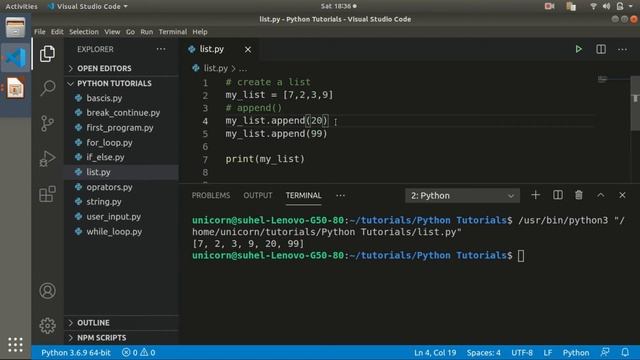
Task: Create a new terminal with plus icon
Action: (x=536, y=195)
